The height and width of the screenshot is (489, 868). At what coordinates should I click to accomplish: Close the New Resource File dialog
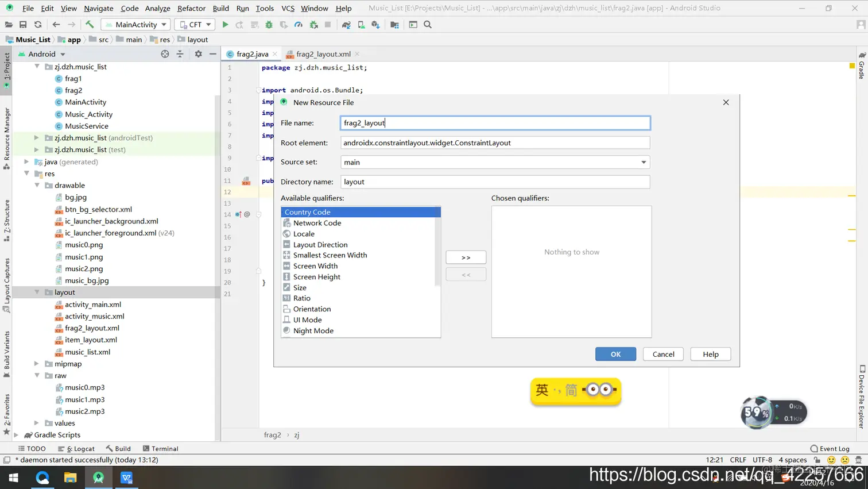point(726,102)
